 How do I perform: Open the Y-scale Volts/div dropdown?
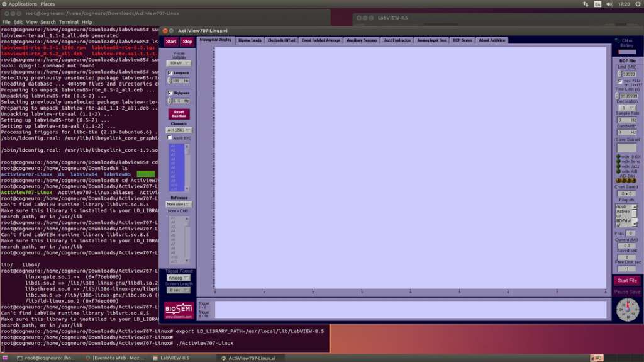[x=179, y=63]
